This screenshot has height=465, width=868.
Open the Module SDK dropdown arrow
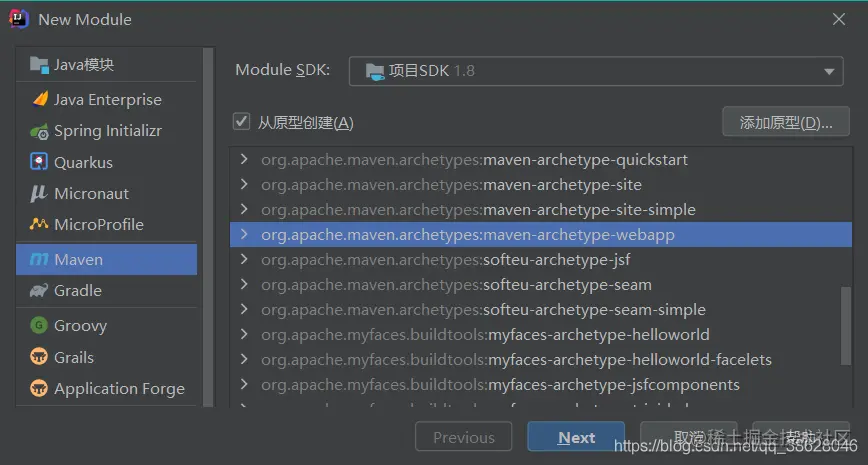tap(829, 71)
